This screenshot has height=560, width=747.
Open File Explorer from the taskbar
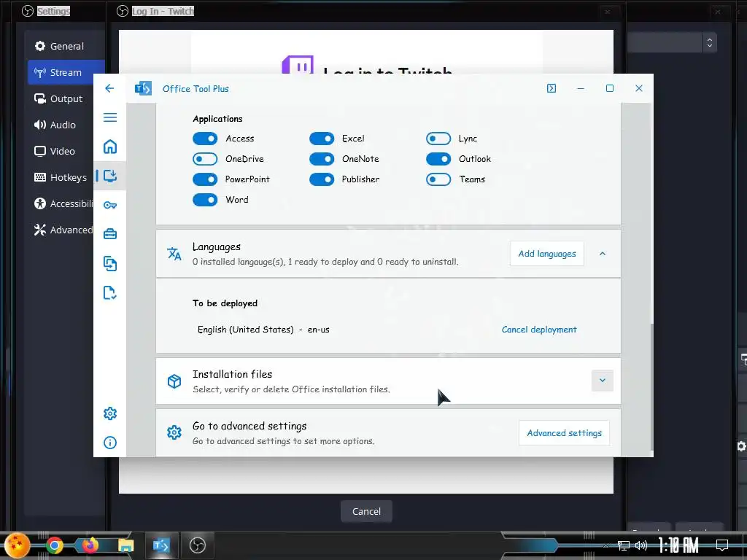tap(125, 545)
